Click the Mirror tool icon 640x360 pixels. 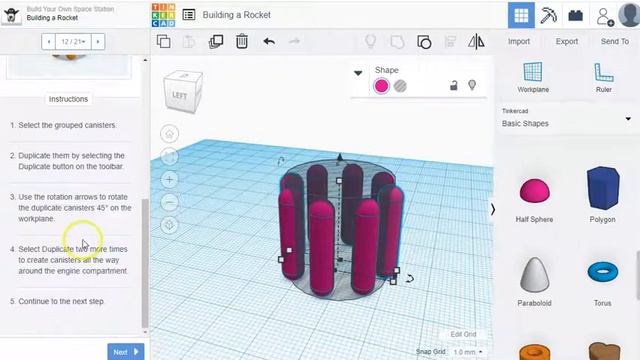[x=476, y=42]
